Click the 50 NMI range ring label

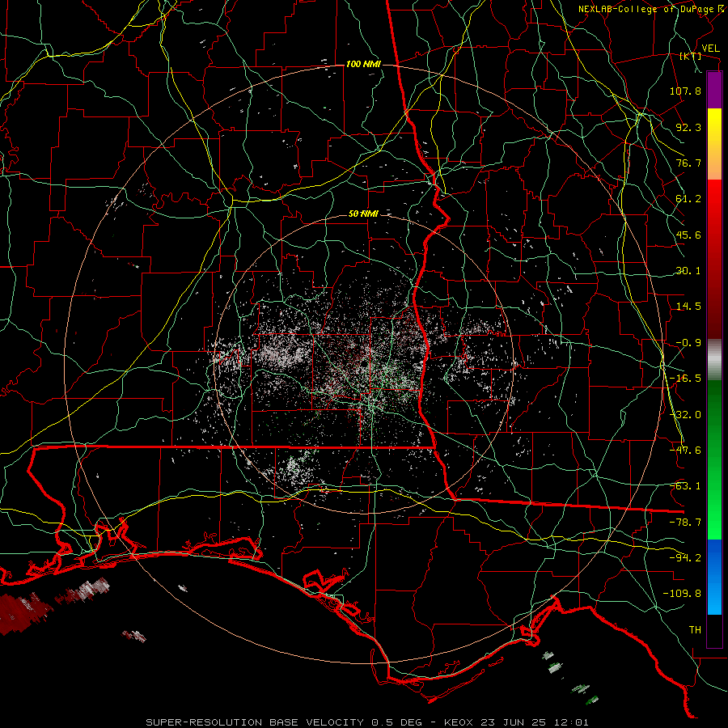pyautogui.click(x=363, y=214)
